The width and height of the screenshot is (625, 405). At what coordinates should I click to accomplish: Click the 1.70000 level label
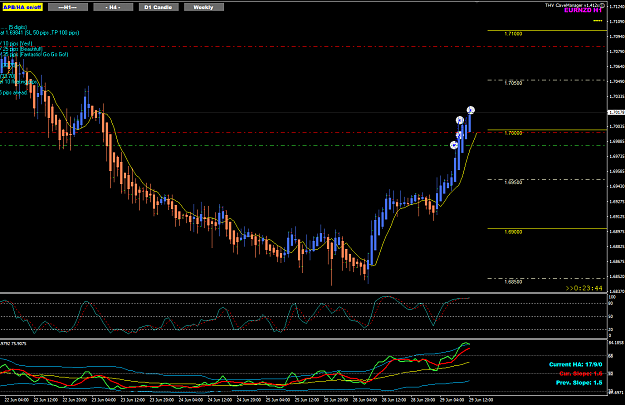tap(513, 133)
